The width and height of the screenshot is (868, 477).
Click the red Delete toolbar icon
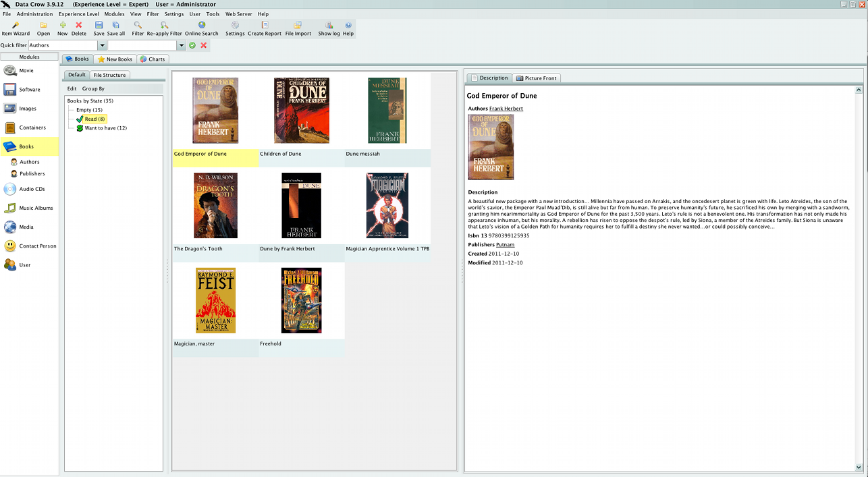(79, 28)
